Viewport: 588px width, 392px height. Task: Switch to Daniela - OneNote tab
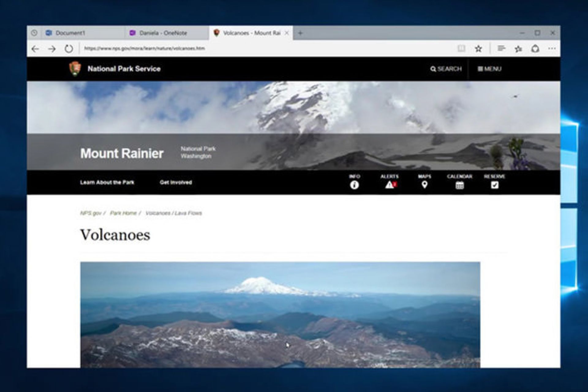click(163, 33)
